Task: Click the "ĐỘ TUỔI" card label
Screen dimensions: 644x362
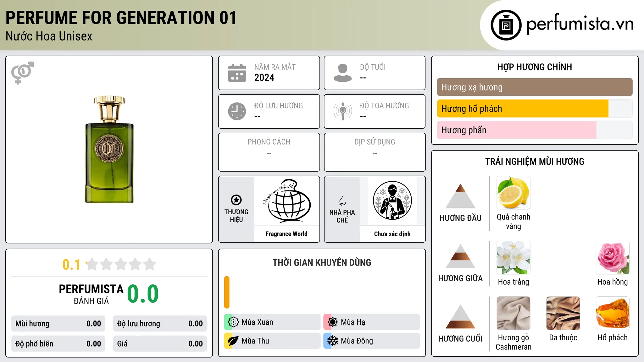Action: point(373,67)
